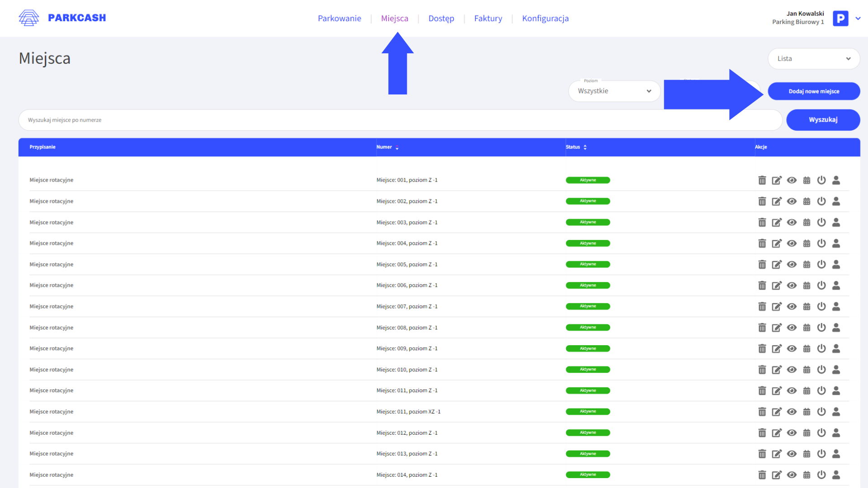Edit parking spot 003 using pencil icon
The width and height of the screenshot is (868, 488).
coord(777,222)
